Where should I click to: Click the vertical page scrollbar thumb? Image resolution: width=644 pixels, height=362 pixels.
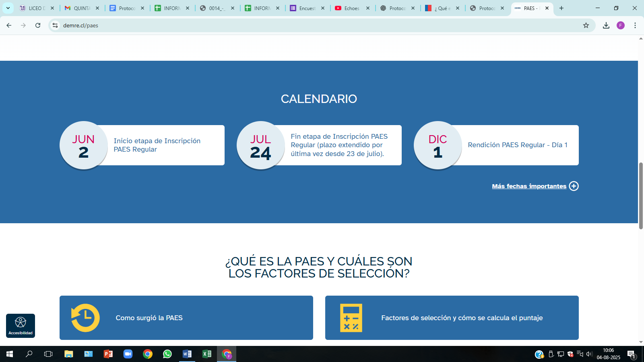641,196
